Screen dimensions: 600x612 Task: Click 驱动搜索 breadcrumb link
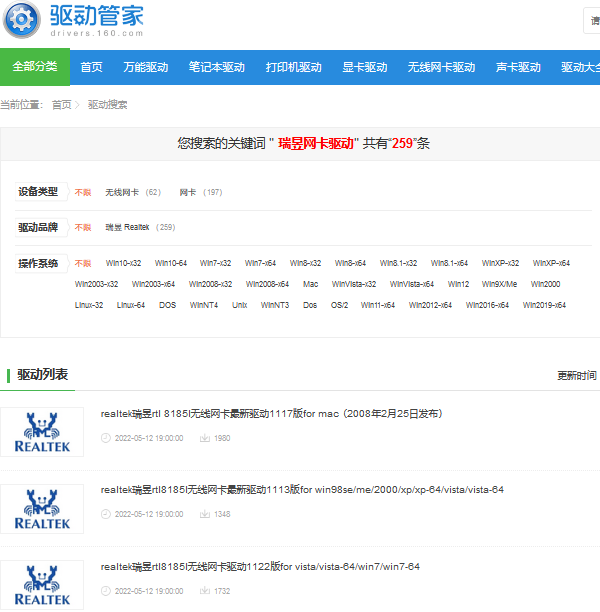pos(107,105)
